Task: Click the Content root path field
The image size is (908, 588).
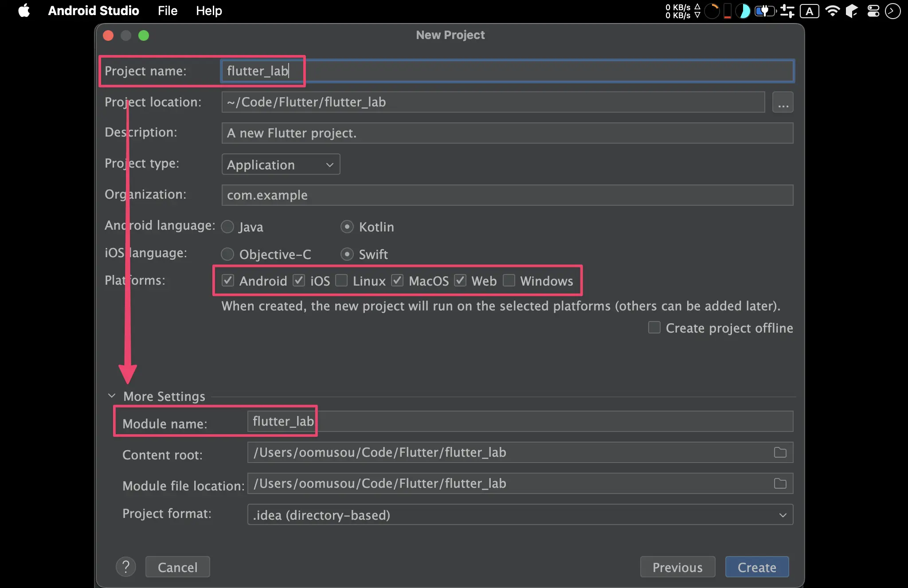Action: point(520,452)
